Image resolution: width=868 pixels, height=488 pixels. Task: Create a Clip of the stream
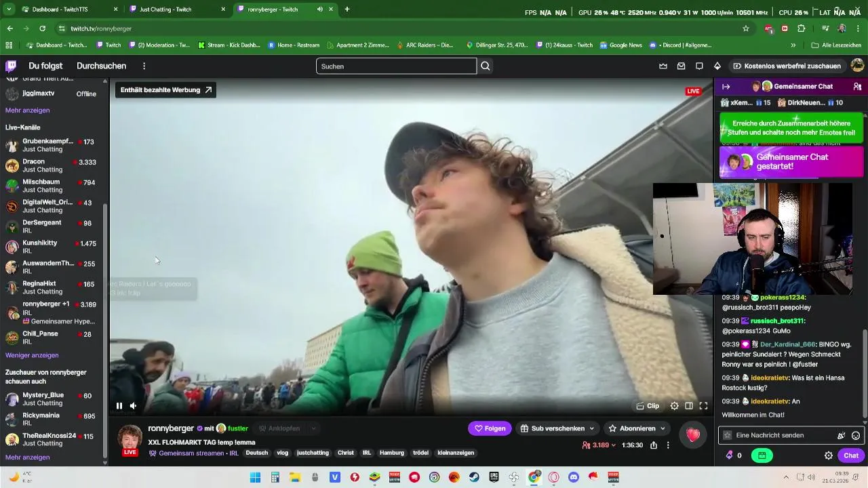pos(648,406)
